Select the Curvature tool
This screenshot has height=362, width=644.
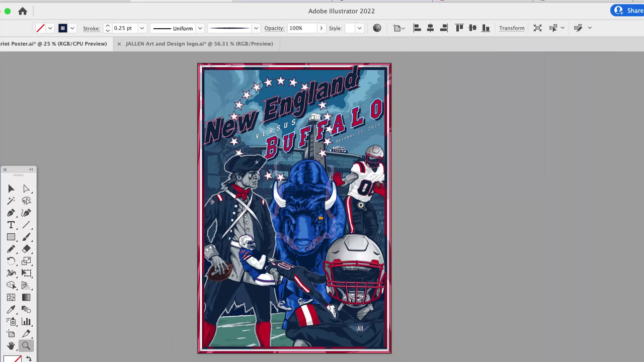click(x=27, y=213)
